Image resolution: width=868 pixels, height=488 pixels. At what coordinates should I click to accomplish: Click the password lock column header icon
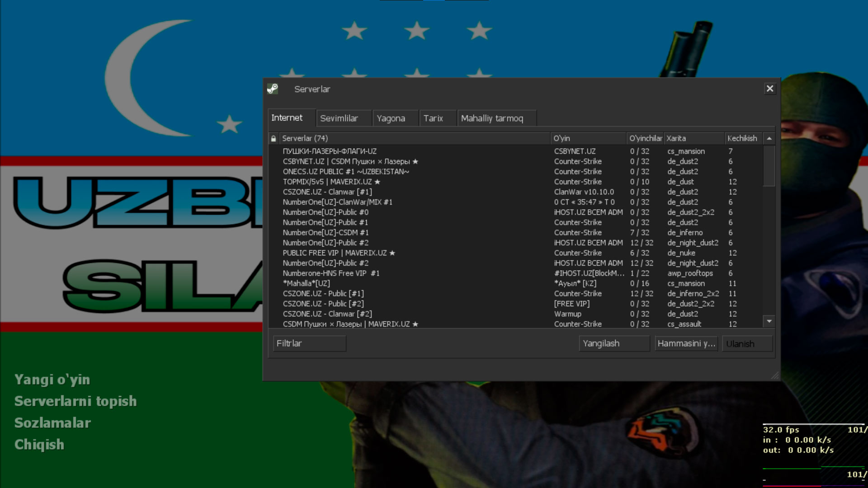pyautogui.click(x=274, y=138)
